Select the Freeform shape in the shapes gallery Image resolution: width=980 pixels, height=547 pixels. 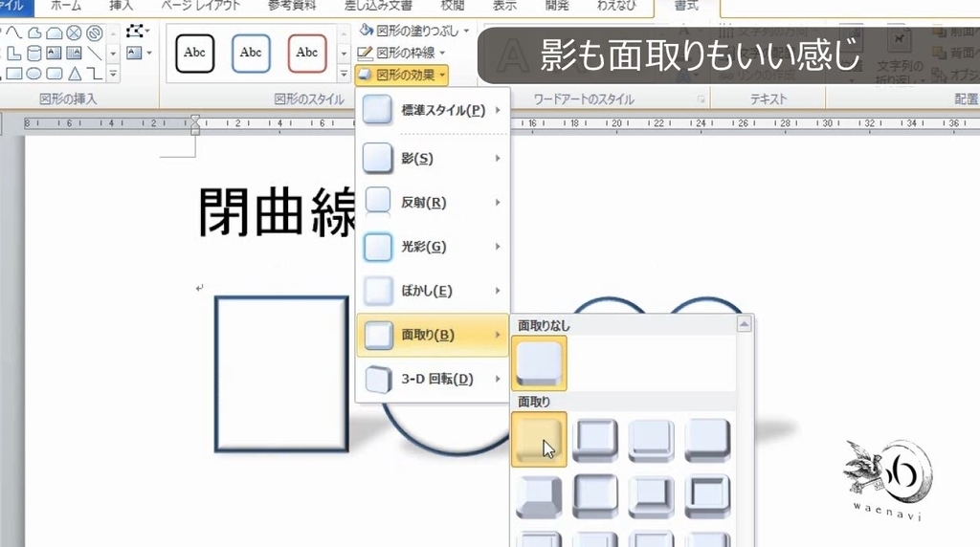click(34, 33)
